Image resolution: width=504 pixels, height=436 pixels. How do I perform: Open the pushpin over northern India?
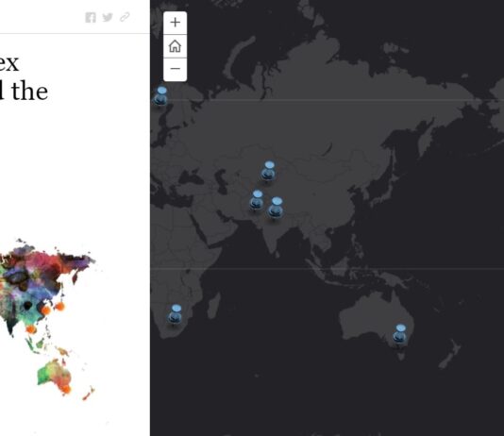pos(276,208)
